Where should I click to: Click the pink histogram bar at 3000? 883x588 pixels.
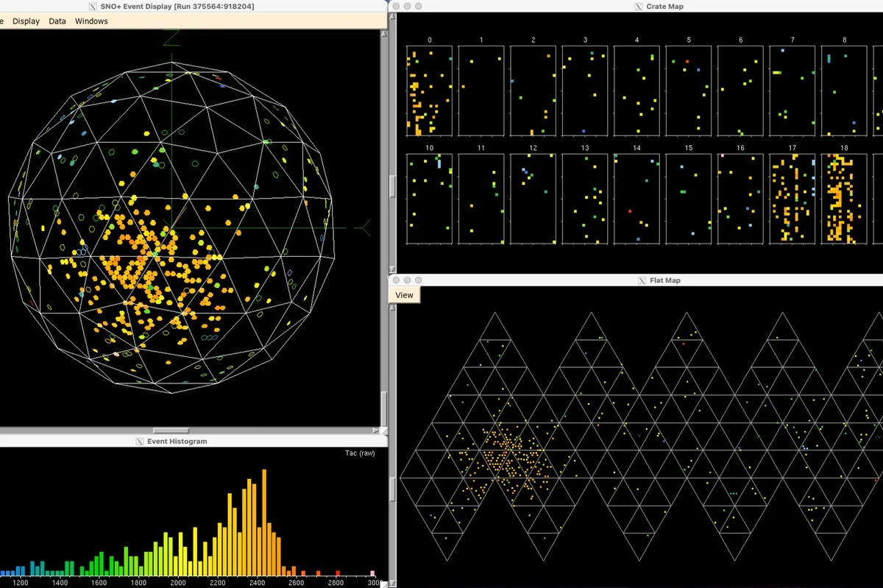click(372, 573)
